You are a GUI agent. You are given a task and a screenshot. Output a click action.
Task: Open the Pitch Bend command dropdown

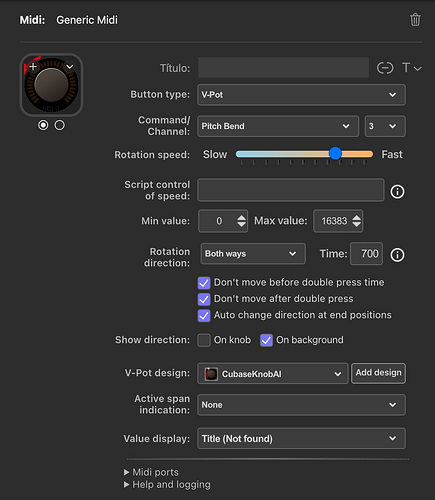point(278,126)
